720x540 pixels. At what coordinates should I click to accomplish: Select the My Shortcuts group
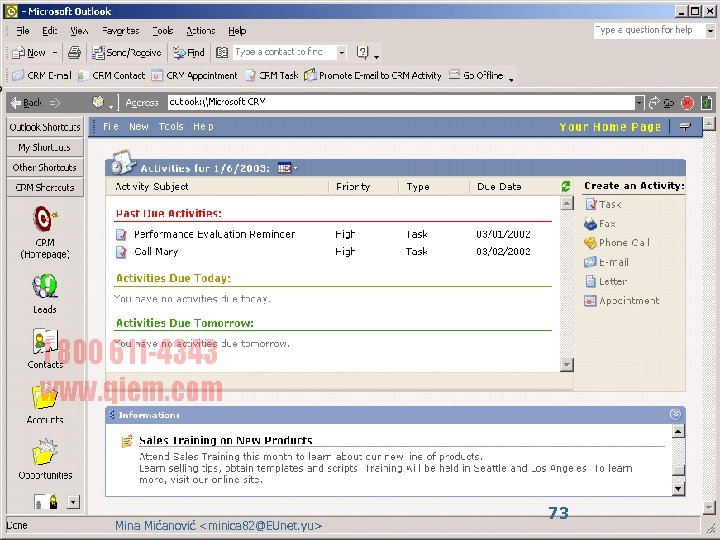[45, 147]
